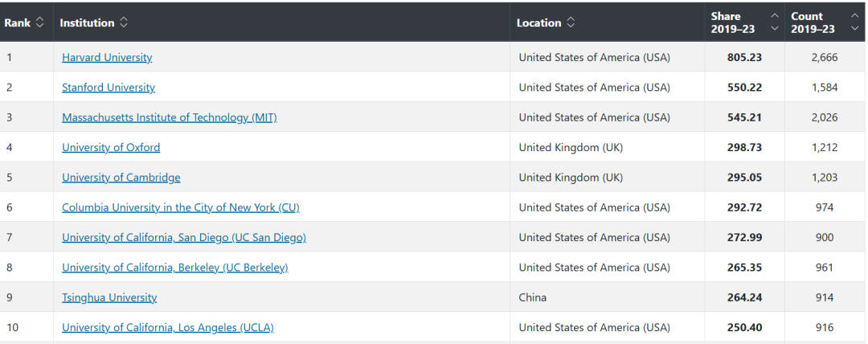Click the Count 2019–23 header label
868x344 pixels.
click(813, 23)
